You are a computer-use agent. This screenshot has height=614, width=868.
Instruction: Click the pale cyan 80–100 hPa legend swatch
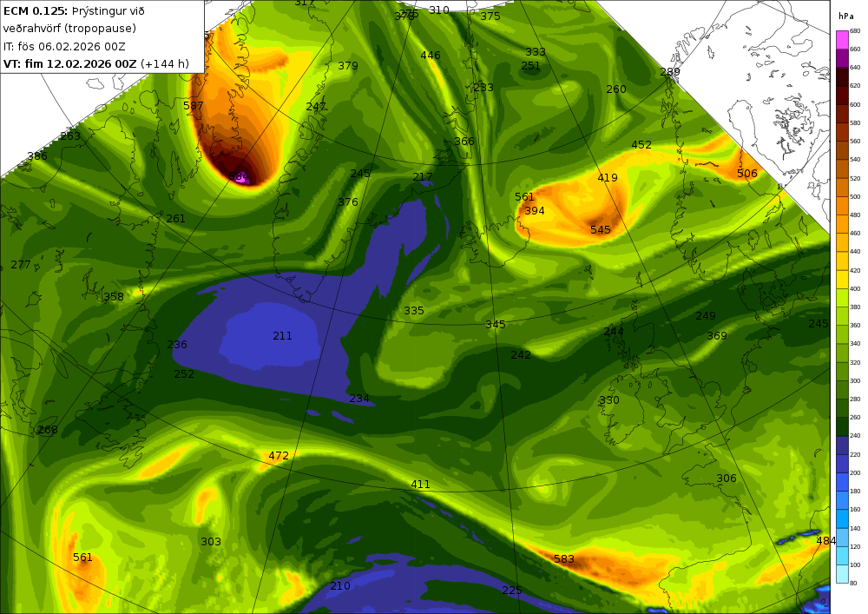841,574
